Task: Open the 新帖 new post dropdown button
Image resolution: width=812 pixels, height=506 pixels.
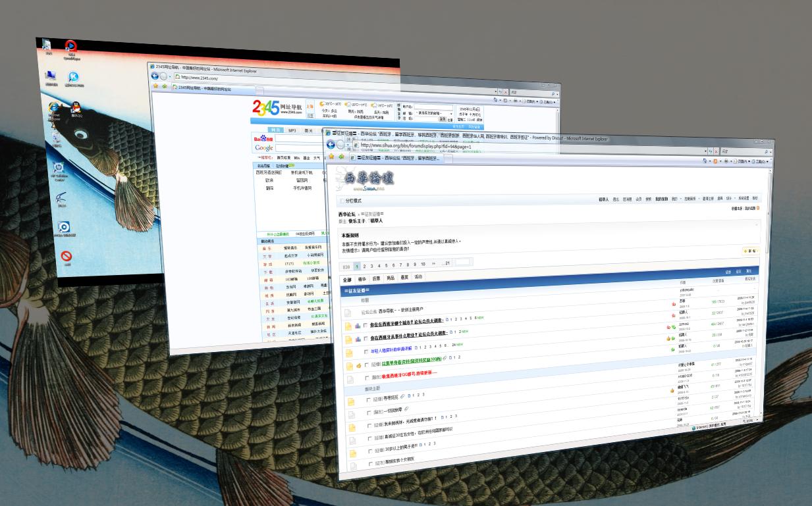Action: click(751, 251)
